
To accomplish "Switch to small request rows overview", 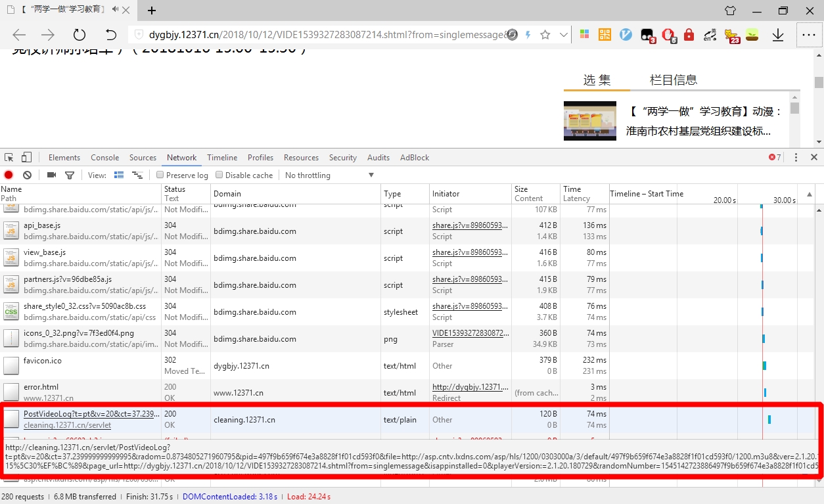I will (137, 175).
